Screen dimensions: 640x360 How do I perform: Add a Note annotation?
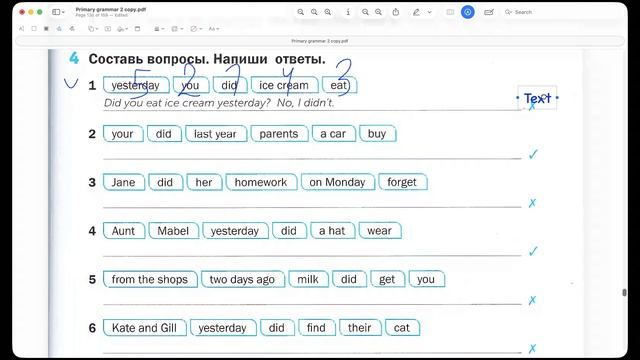point(137,29)
